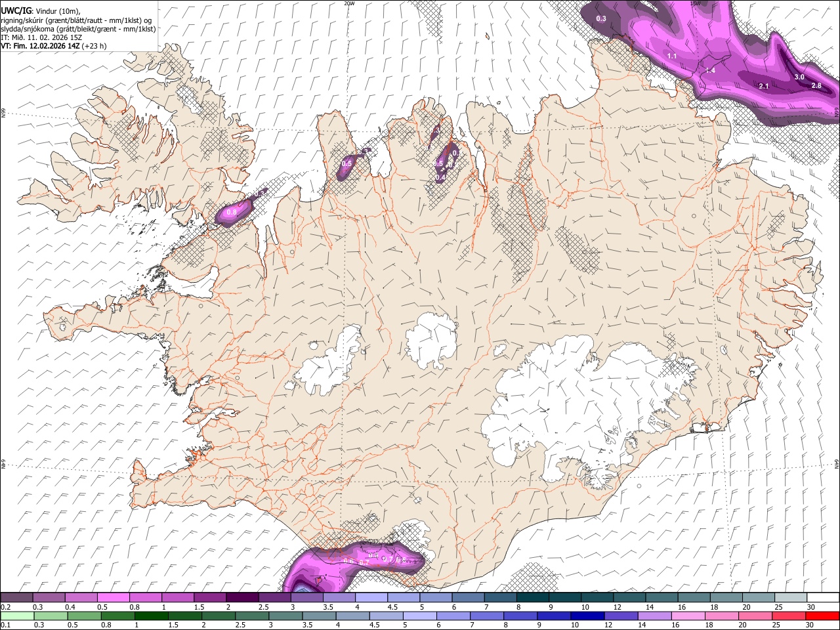The image size is (840, 630).
Task: Select the 'slydda/snjókoma' description line
Action: tap(79, 28)
